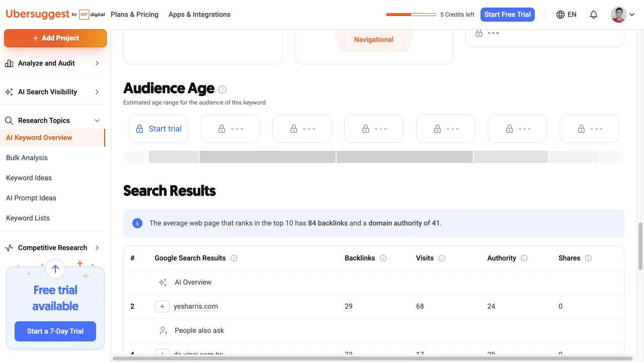Click 5 Credits left text
Screen dimensions: 644x362
pyautogui.click(x=457, y=15)
